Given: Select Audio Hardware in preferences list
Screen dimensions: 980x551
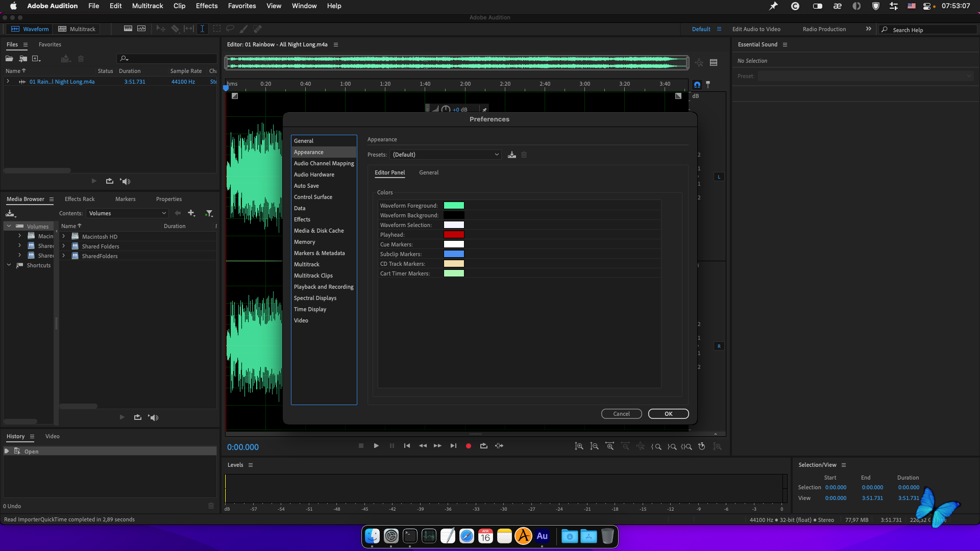Looking at the screenshot, I should [x=314, y=174].
